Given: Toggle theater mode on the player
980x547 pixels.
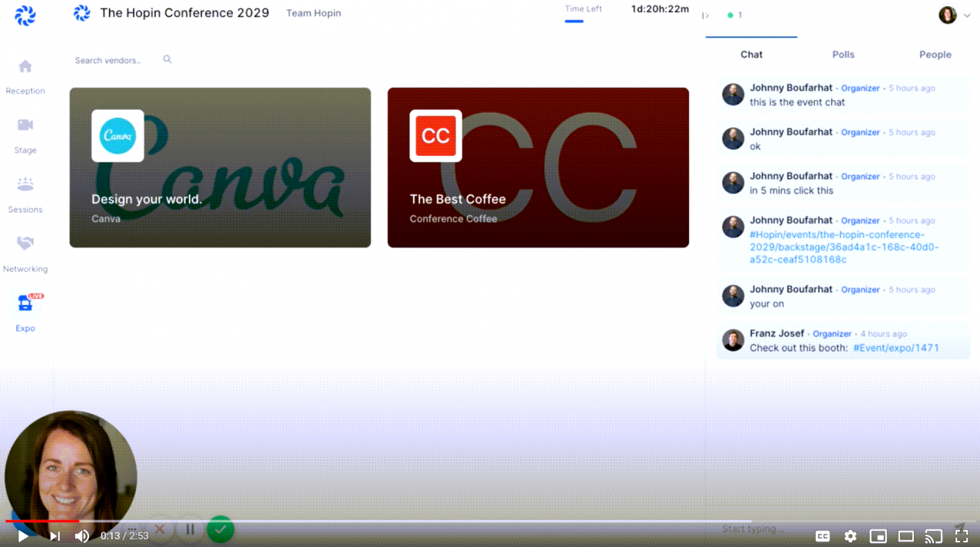Looking at the screenshot, I should tap(906, 536).
